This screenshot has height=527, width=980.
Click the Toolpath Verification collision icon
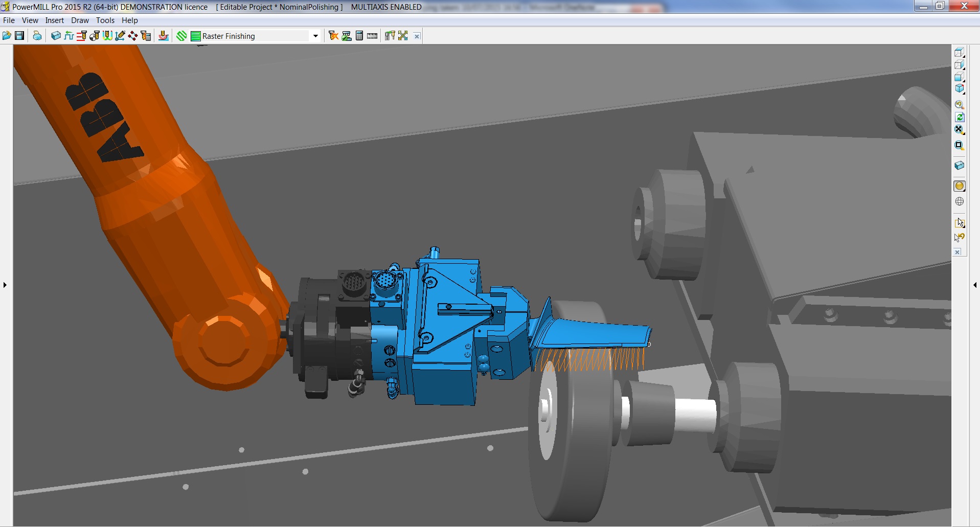coord(334,36)
